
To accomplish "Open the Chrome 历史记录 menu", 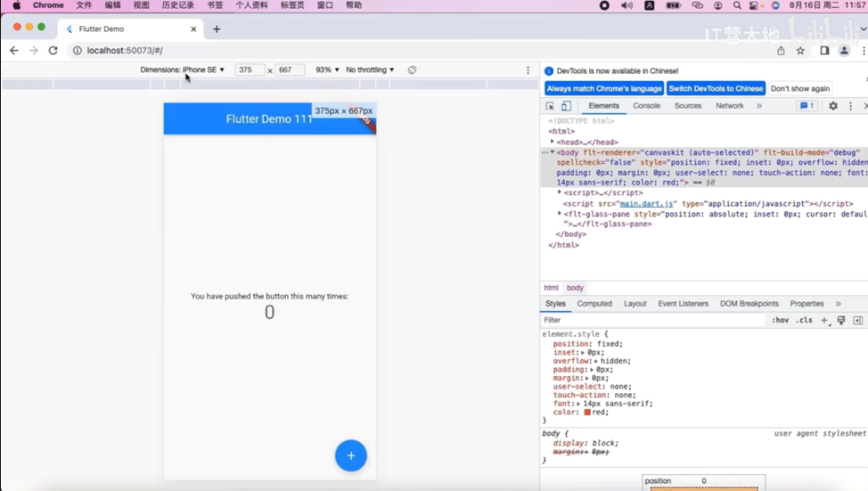I will [x=177, y=5].
